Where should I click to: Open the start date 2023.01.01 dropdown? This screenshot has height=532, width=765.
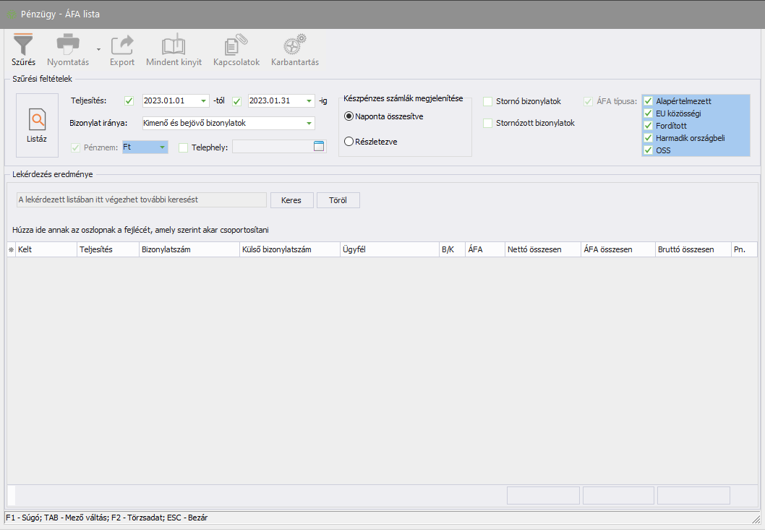(x=203, y=101)
